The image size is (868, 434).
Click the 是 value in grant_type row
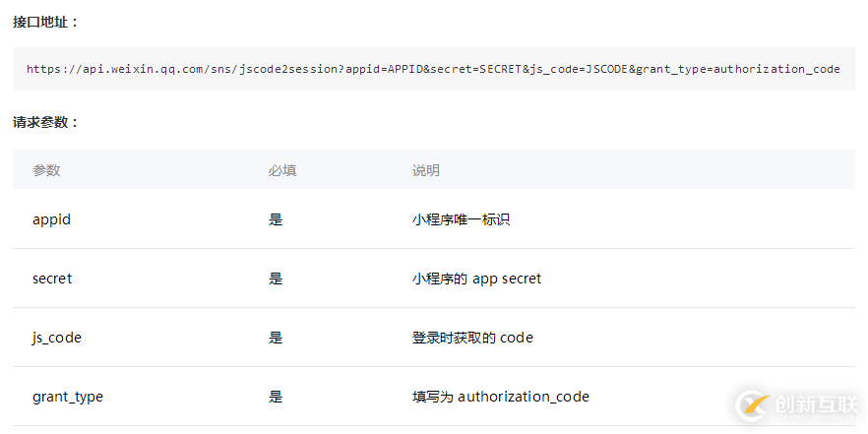276,397
